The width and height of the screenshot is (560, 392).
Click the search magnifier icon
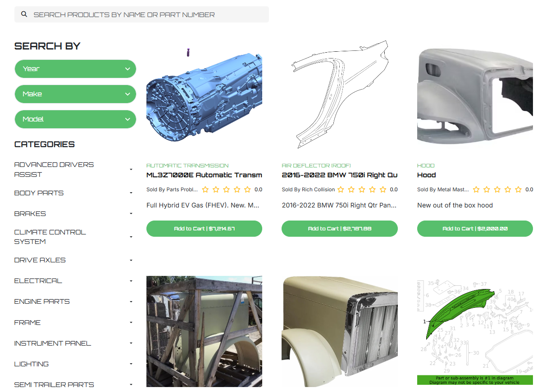[24, 14]
